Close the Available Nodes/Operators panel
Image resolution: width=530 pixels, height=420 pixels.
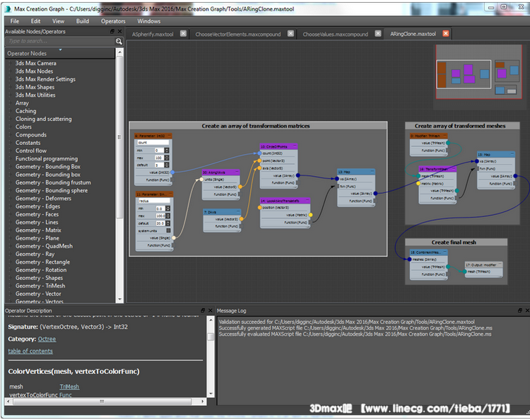[x=119, y=32]
